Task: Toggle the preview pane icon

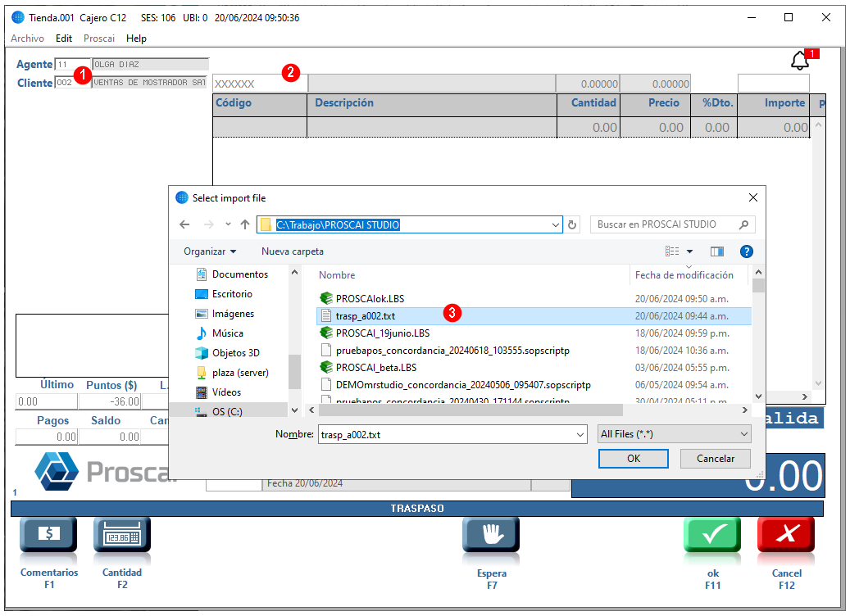Action: pos(716,251)
